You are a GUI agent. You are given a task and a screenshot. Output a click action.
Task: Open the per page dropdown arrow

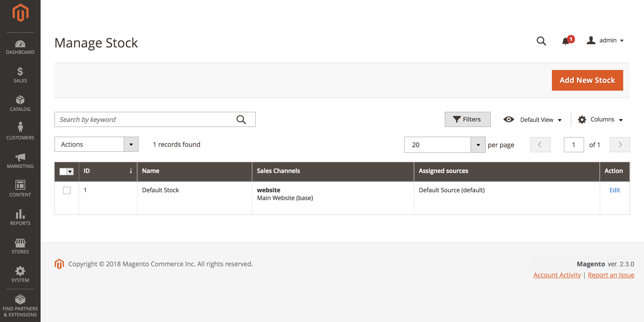tap(478, 145)
